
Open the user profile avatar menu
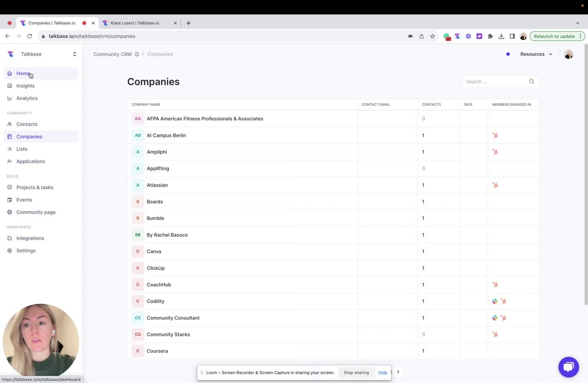569,54
